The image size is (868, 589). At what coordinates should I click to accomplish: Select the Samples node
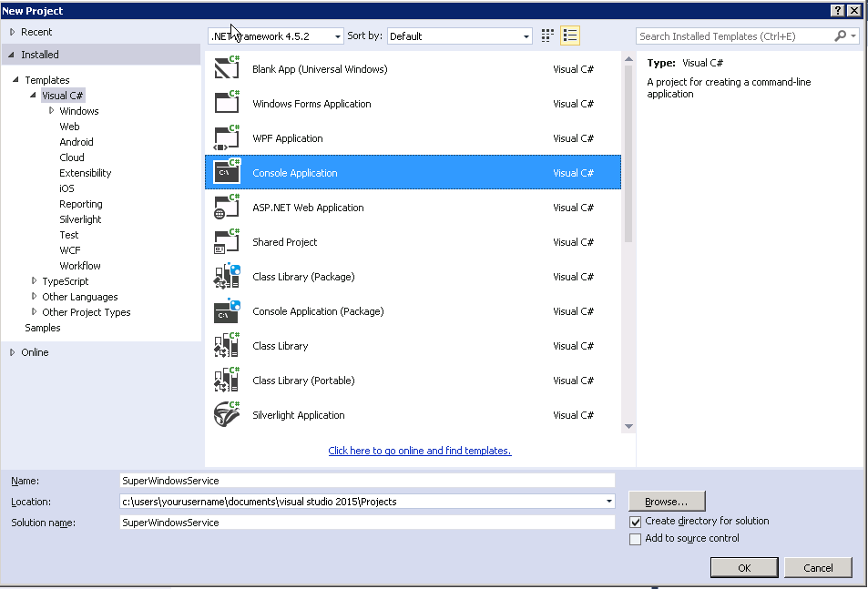(x=43, y=328)
